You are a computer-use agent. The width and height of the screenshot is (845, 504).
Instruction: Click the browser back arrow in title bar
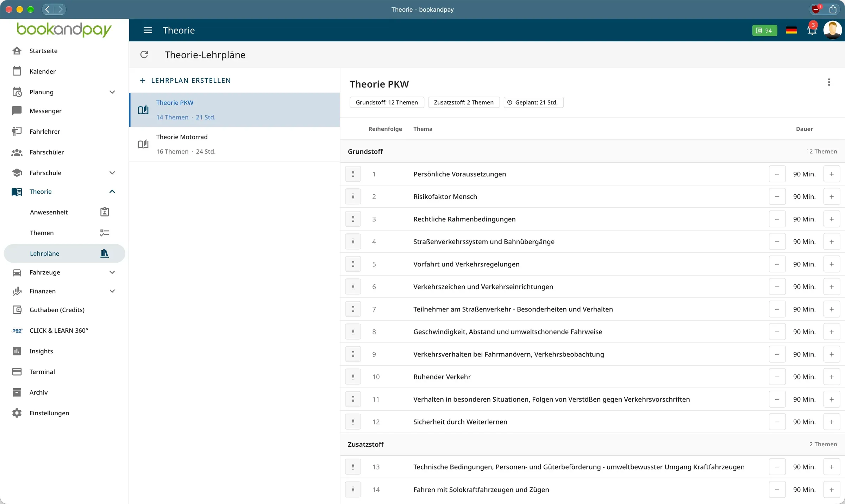[x=48, y=9]
